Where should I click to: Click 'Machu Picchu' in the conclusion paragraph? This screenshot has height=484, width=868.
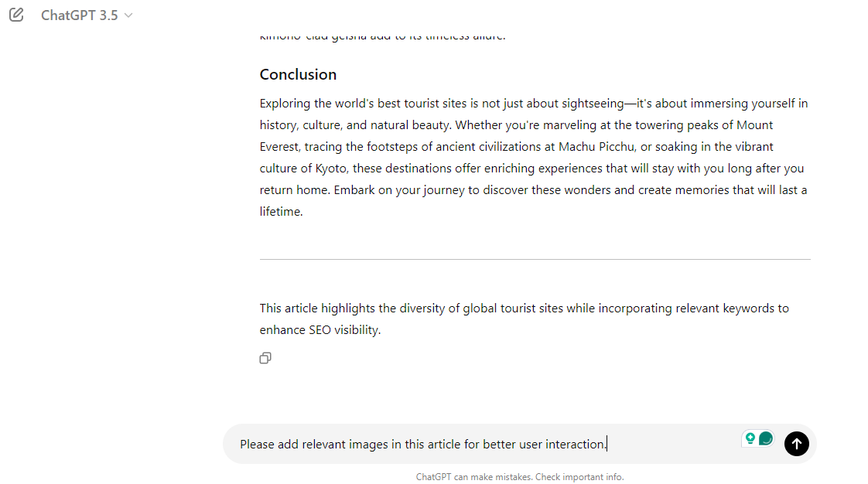(x=596, y=147)
